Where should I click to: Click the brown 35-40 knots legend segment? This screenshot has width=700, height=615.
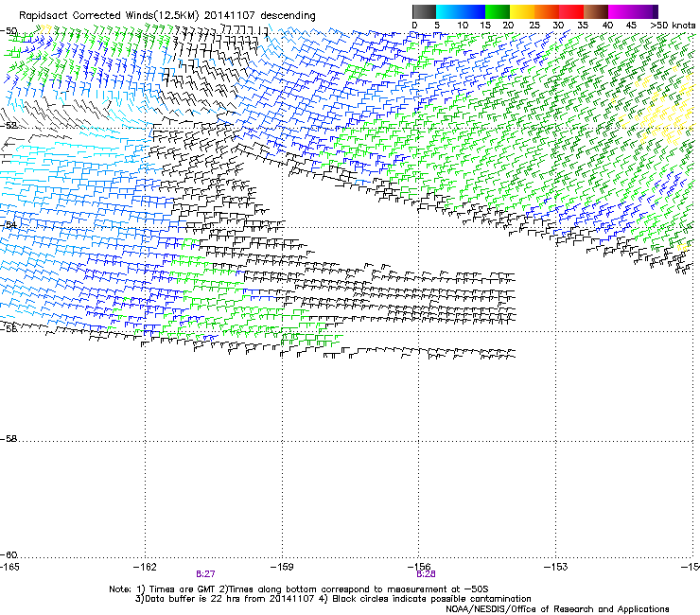click(x=596, y=11)
